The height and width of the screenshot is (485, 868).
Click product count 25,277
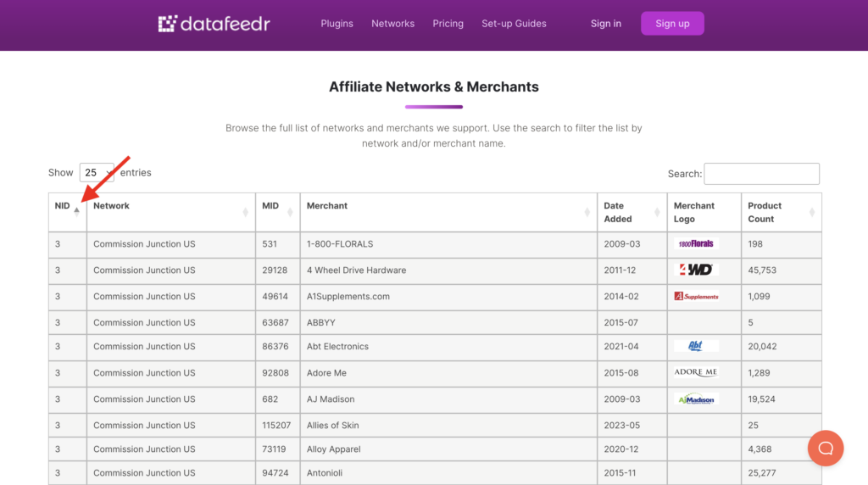point(762,473)
